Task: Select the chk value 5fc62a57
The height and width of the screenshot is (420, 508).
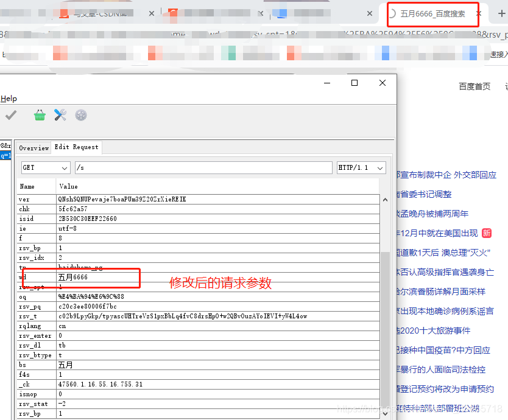Action: [x=218, y=209]
